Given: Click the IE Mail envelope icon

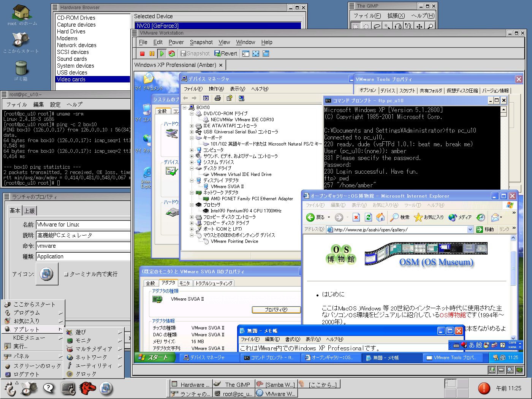Looking at the screenshot, I should click(x=495, y=217).
